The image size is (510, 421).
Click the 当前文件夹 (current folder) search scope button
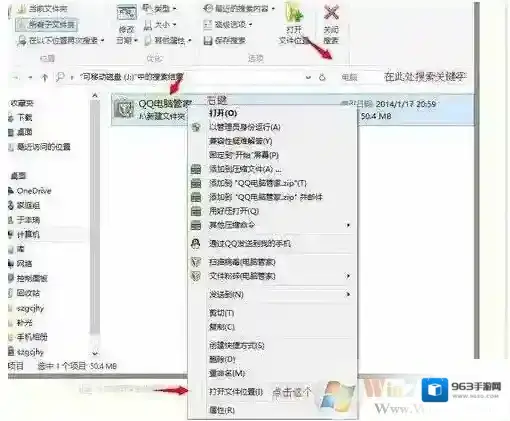(x=43, y=9)
